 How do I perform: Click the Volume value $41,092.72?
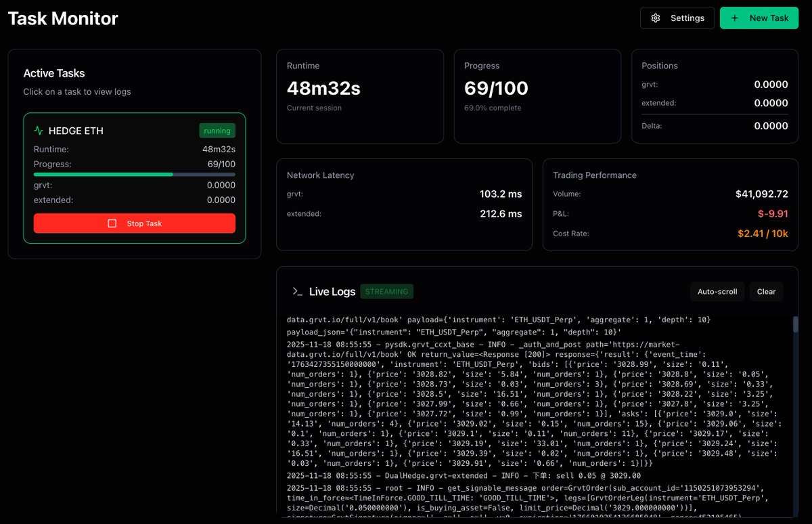point(762,194)
